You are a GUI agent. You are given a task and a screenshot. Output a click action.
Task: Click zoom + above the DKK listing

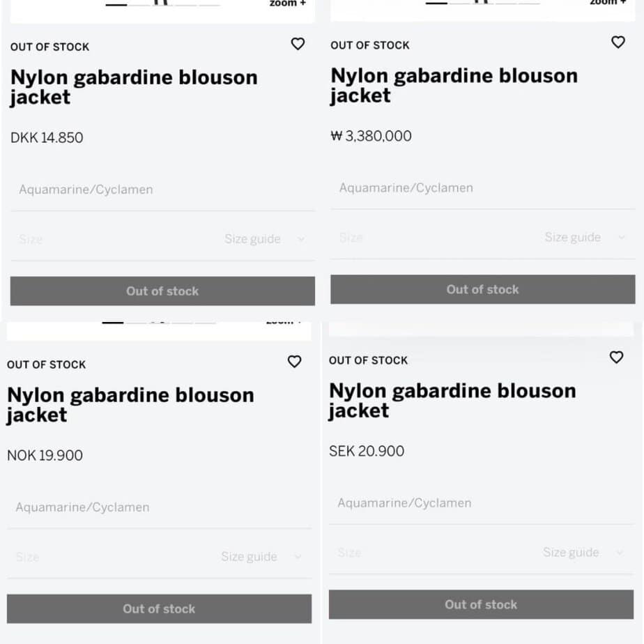[287, 3]
